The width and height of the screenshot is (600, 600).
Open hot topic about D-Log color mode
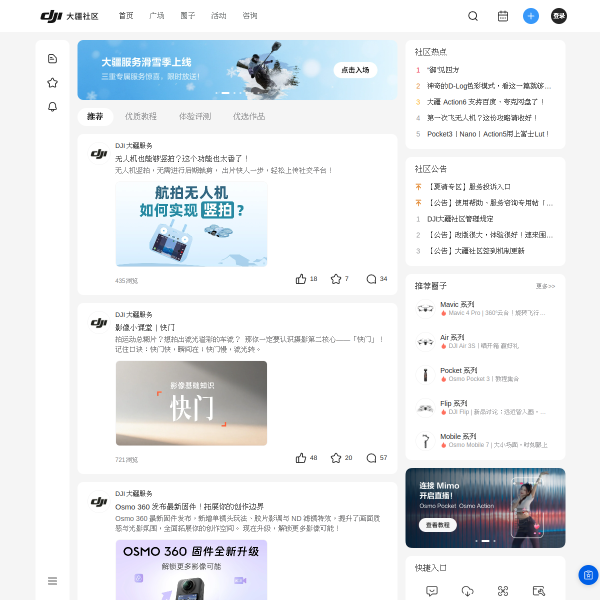click(x=489, y=86)
